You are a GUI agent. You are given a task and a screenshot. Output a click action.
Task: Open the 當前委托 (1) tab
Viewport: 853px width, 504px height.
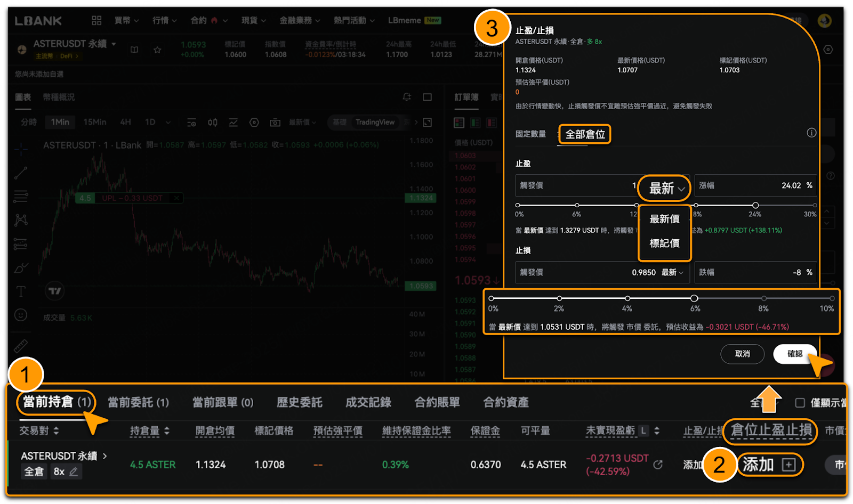click(138, 402)
